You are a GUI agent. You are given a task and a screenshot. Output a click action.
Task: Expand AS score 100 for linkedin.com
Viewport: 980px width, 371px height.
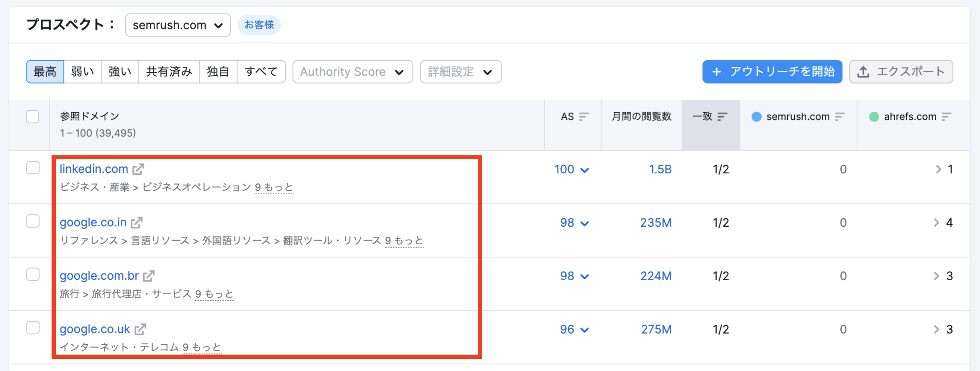(572, 169)
